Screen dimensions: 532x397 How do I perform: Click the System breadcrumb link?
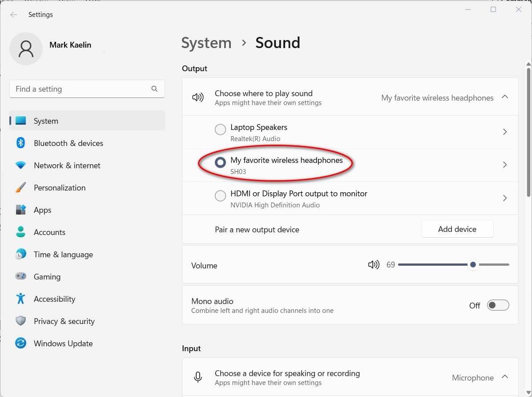tap(206, 43)
